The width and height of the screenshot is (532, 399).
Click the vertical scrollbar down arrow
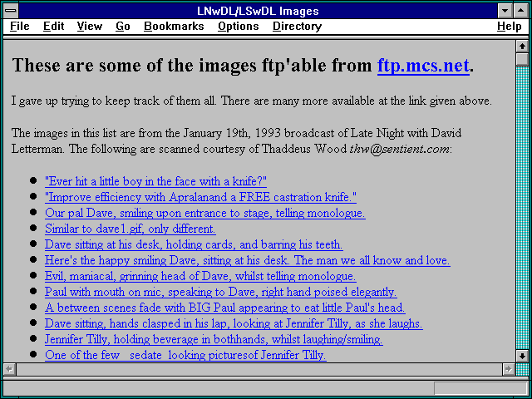point(522,356)
